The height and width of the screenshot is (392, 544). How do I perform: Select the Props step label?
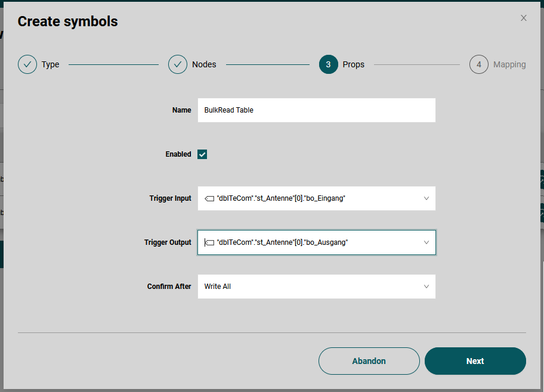(354, 64)
